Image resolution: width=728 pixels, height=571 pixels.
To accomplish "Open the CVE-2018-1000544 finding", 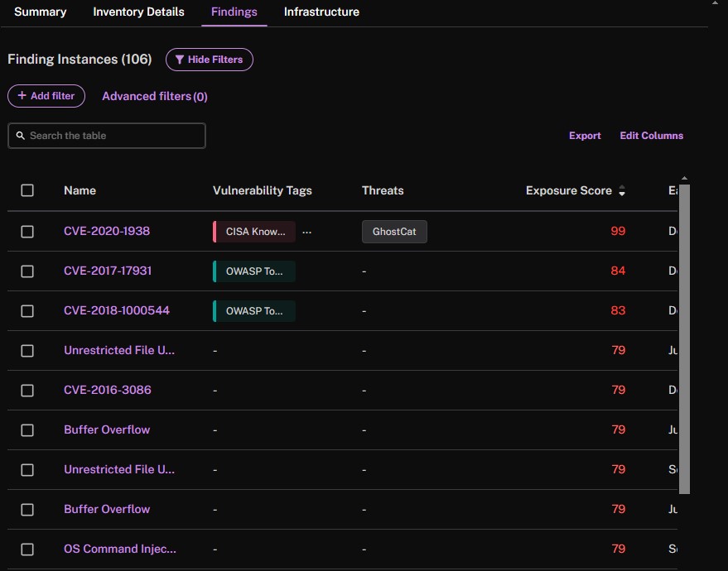I will [x=117, y=310].
